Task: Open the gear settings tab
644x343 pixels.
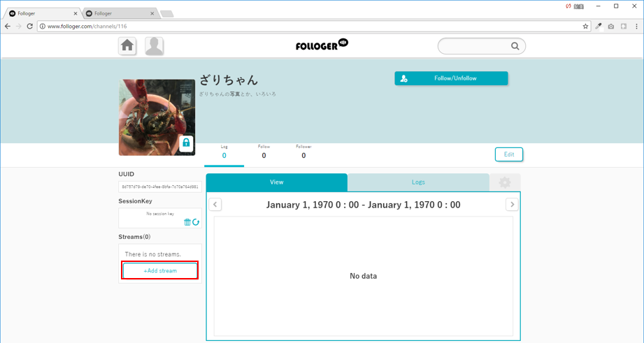Action: [505, 182]
